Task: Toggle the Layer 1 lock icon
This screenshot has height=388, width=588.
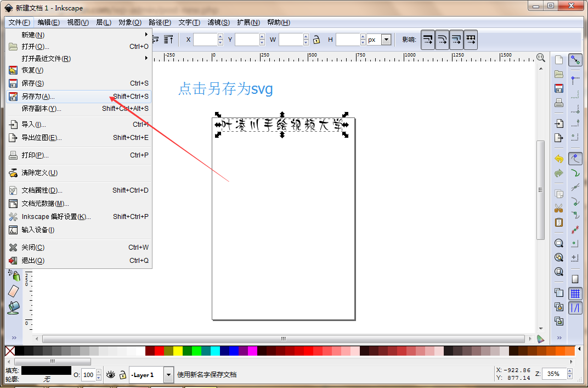Action: point(123,375)
